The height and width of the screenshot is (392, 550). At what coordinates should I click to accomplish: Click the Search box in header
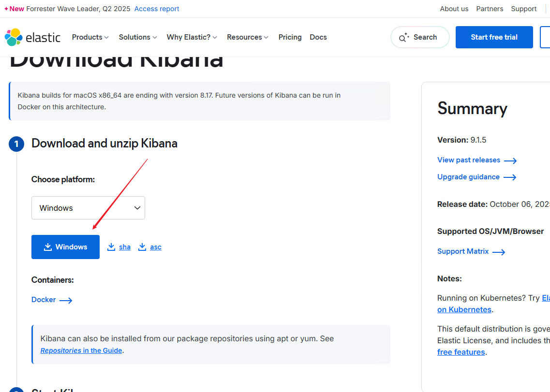(x=420, y=37)
